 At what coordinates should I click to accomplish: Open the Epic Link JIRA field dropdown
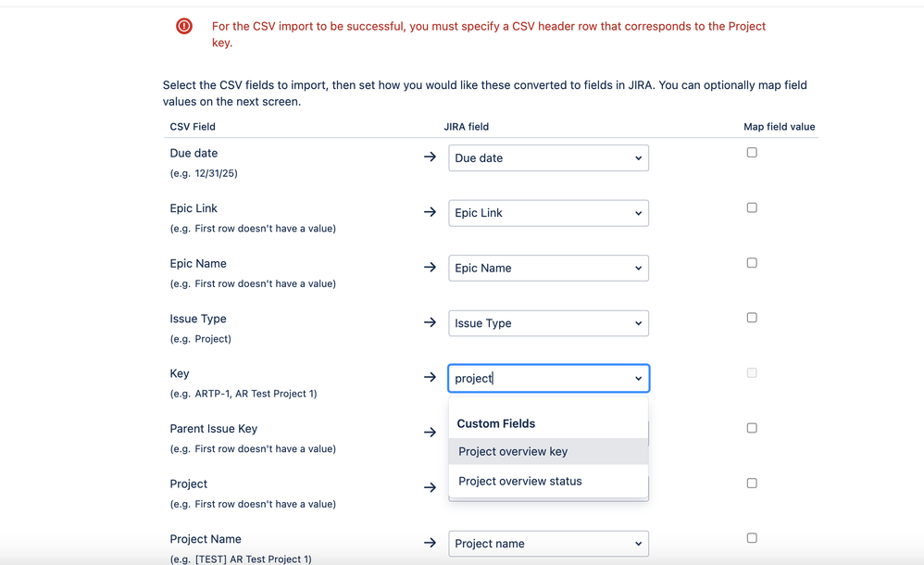[x=549, y=213]
